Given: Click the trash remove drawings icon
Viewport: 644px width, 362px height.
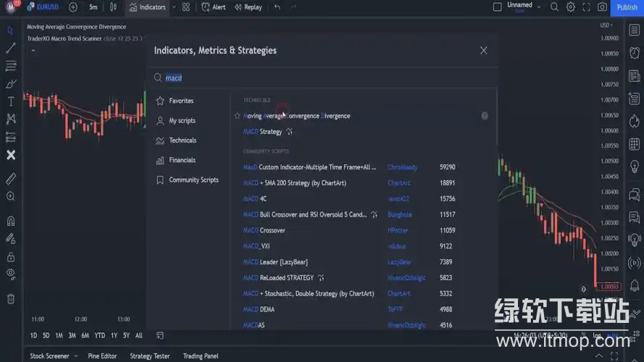Looking at the screenshot, I should coord(11,298).
